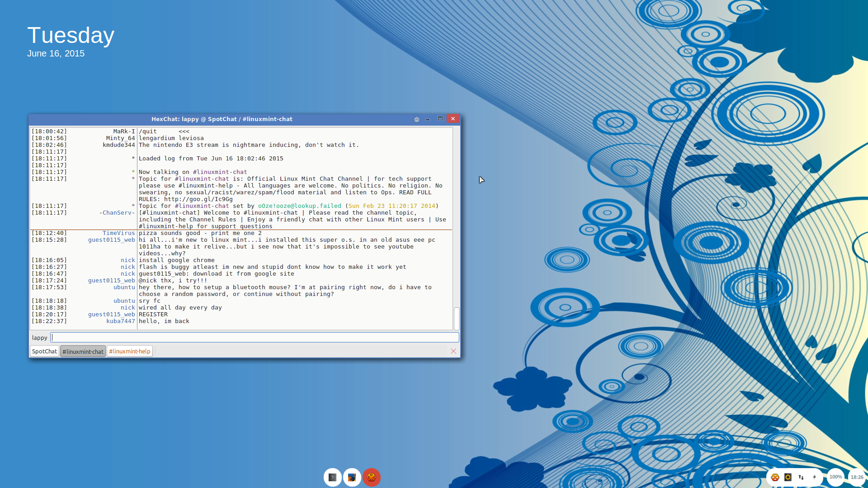This screenshot has width=868, height=488.
Task: Click the kmdude344 nickname
Action: [119, 145]
